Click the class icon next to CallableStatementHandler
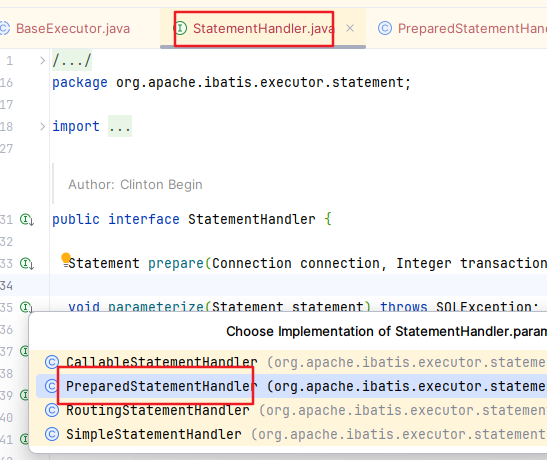This screenshot has width=547, height=460. pyautogui.click(x=52, y=362)
